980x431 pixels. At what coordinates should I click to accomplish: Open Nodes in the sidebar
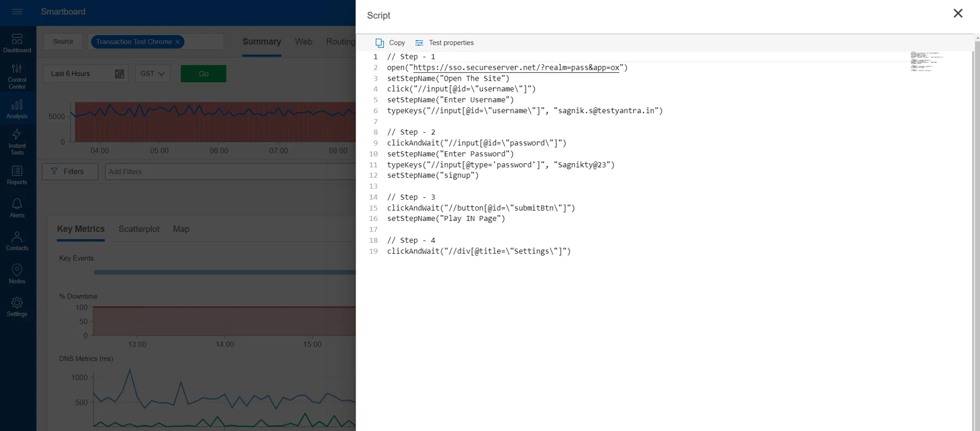(17, 274)
